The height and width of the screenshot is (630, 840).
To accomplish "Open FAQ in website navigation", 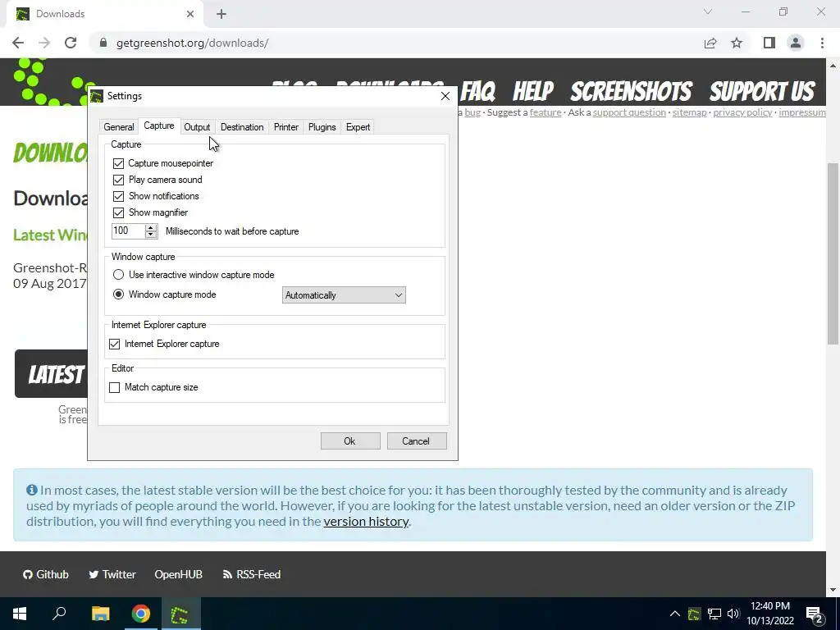I will point(478,91).
